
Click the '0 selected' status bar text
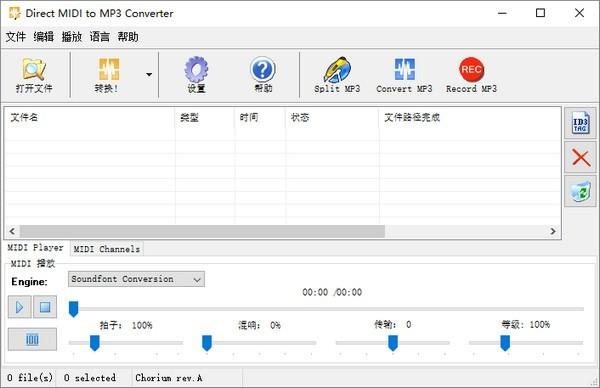90,378
